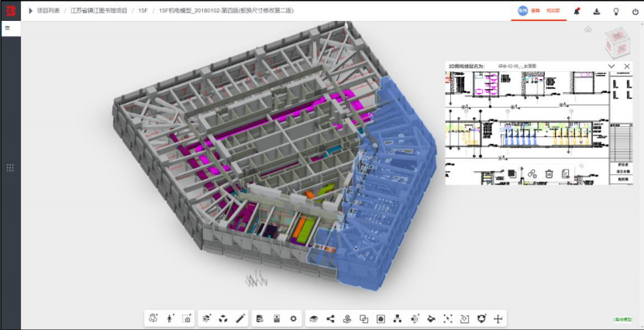Open the document properties icon

pyautogui.click(x=260, y=318)
